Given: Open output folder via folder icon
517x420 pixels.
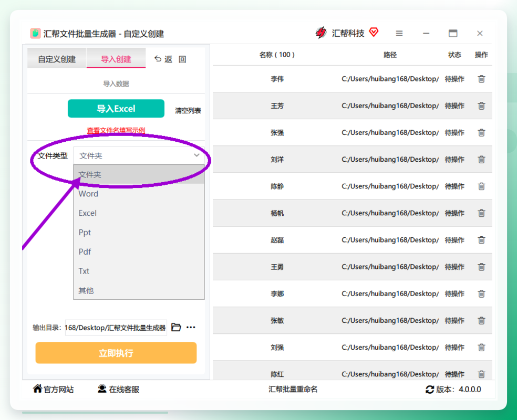Looking at the screenshot, I should coord(176,327).
